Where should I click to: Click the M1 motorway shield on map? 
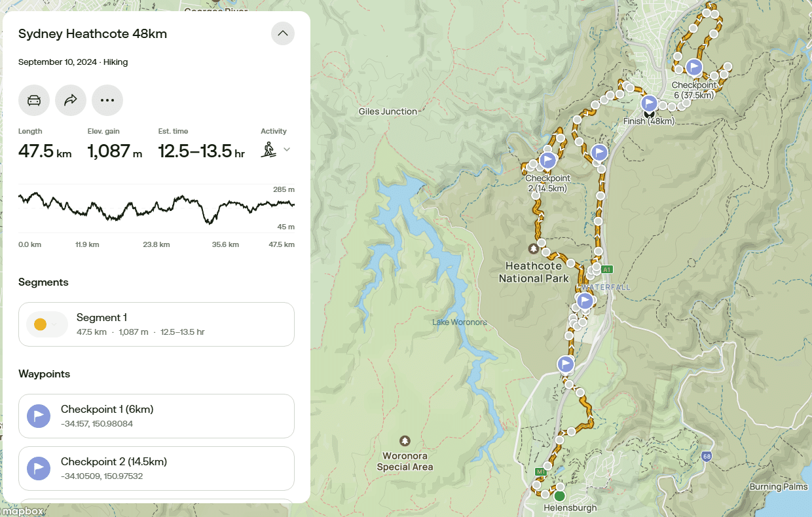(x=541, y=472)
